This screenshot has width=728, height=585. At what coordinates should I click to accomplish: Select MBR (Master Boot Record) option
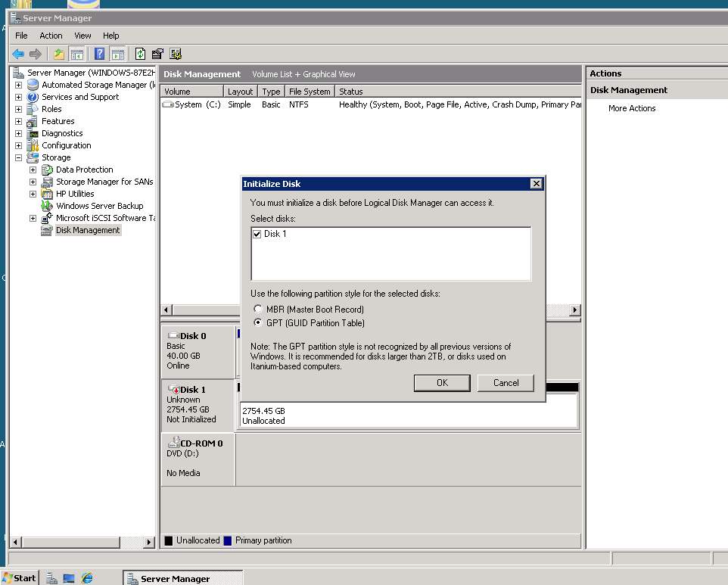pyautogui.click(x=258, y=309)
